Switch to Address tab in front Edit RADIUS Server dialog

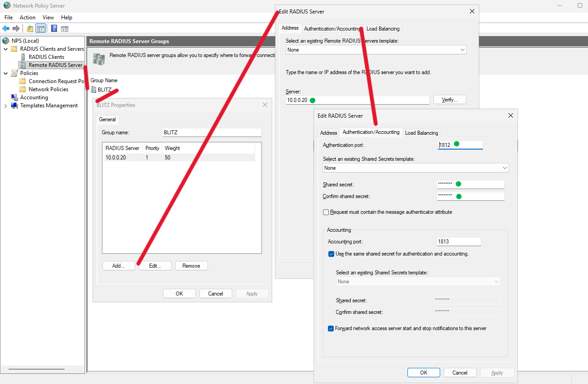[x=329, y=133]
